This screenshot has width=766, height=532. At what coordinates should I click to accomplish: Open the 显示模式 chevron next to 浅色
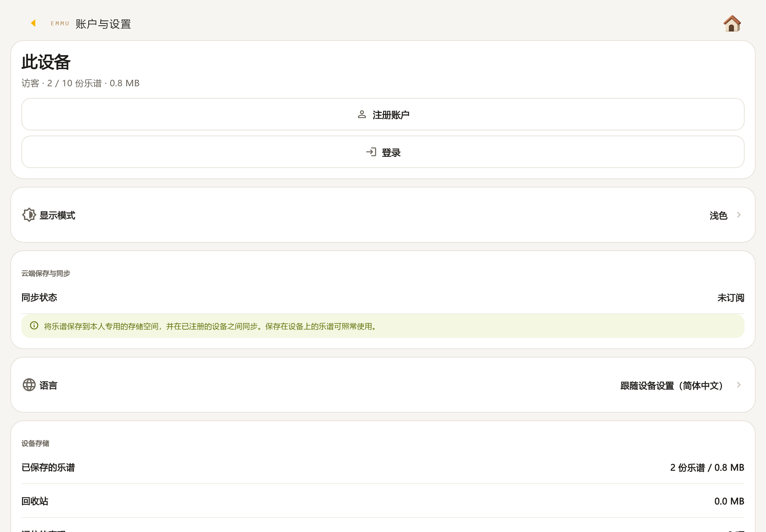pos(739,215)
